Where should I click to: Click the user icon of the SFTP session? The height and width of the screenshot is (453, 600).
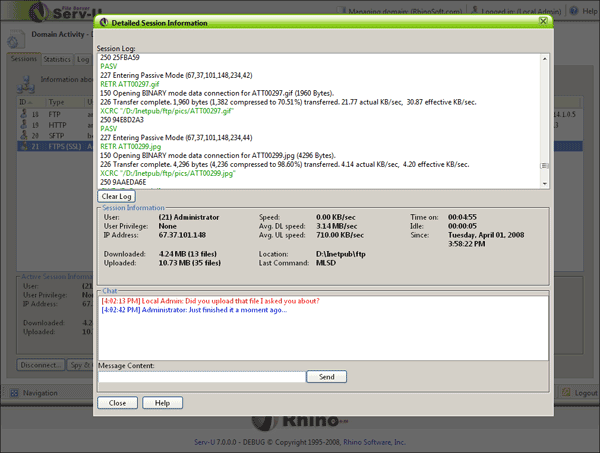click(24, 135)
